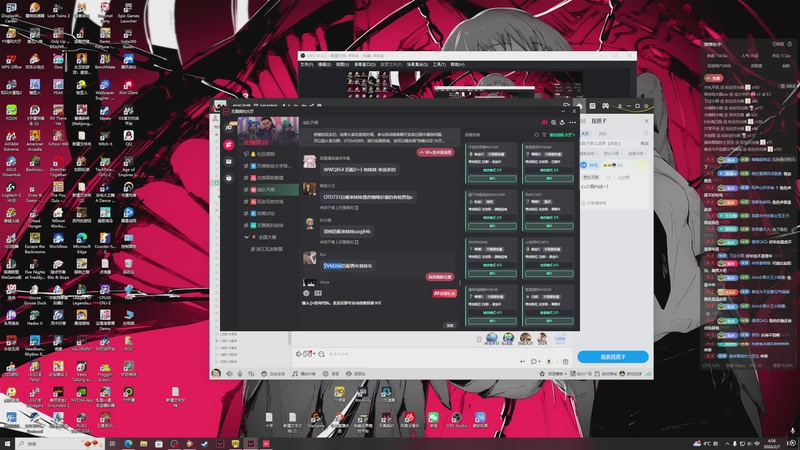Open the Epic Games Launcher desktop icon
The width and height of the screenshot is (800, 450).
click(x=128, y=12)
